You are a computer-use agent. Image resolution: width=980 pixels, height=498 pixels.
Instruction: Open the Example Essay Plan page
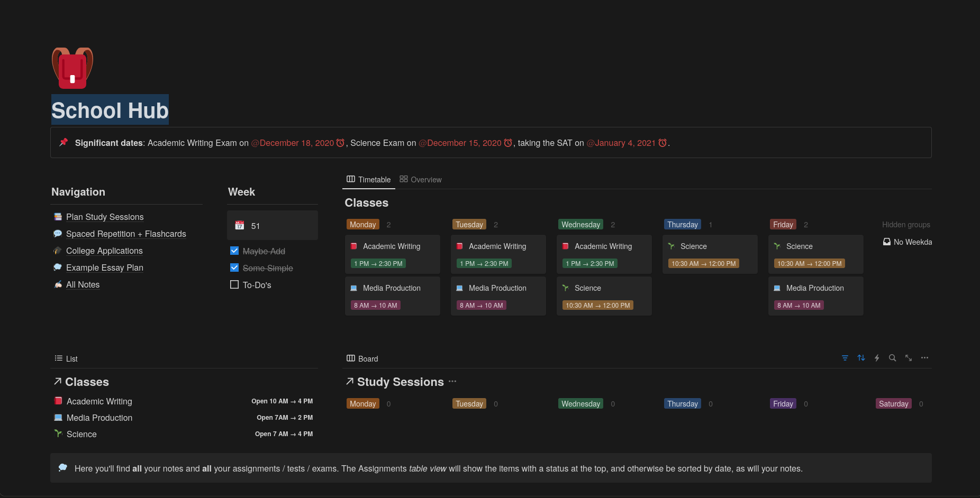[x=105, y=268]
